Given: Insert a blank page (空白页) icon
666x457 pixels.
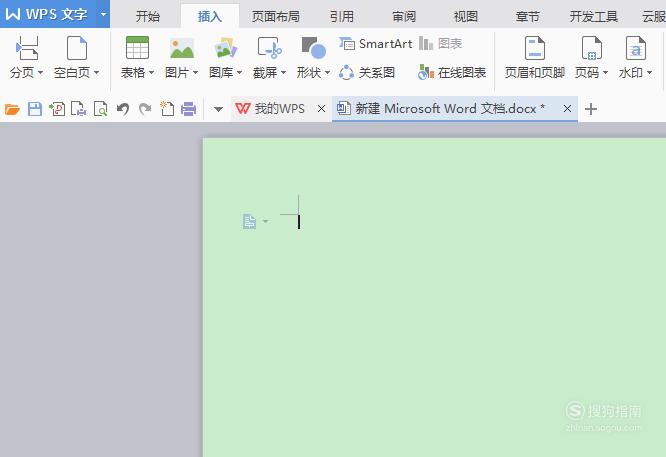Looking at the screenshot, I should tap(77, 48).
